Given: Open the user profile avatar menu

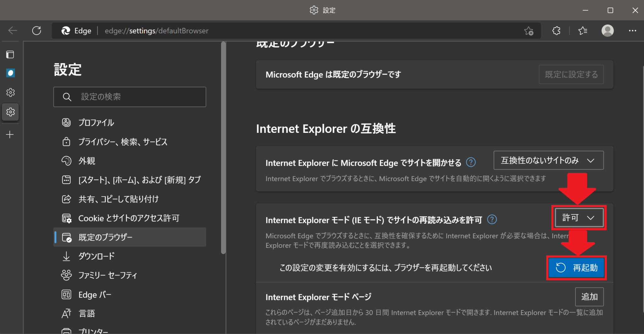Looking at the screenshot, I should coord(608,31).
